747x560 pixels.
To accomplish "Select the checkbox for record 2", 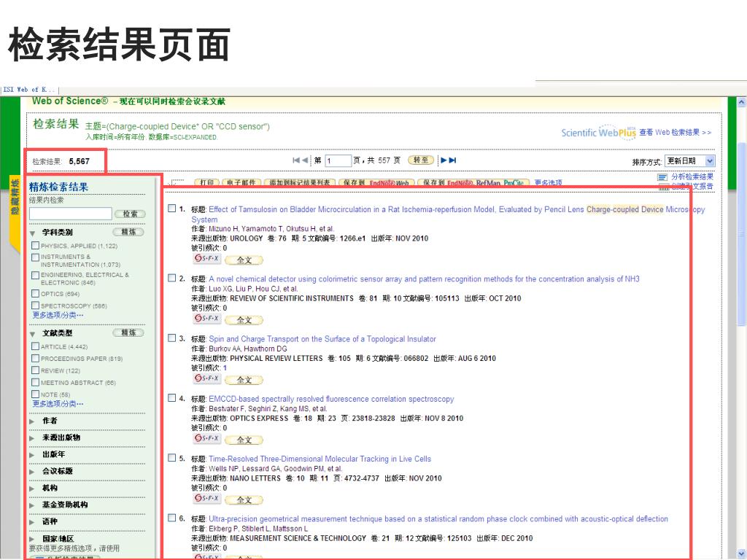I will coord(172,278).
